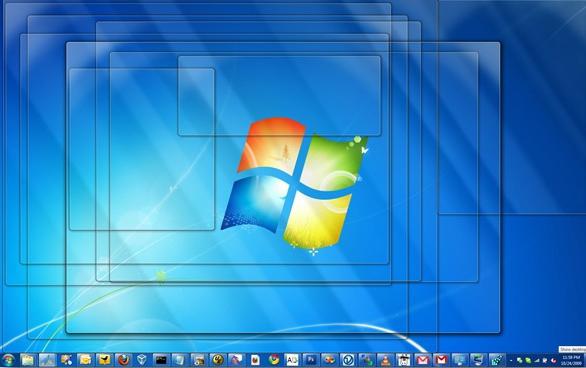This screenshot has width=586, height=368.
Task: Select the small inner window outline
Action: [x=280, y=96]
